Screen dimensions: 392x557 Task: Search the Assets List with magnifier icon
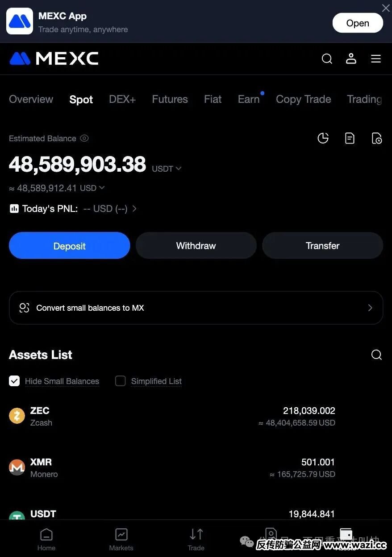click(x=376, y=355)
